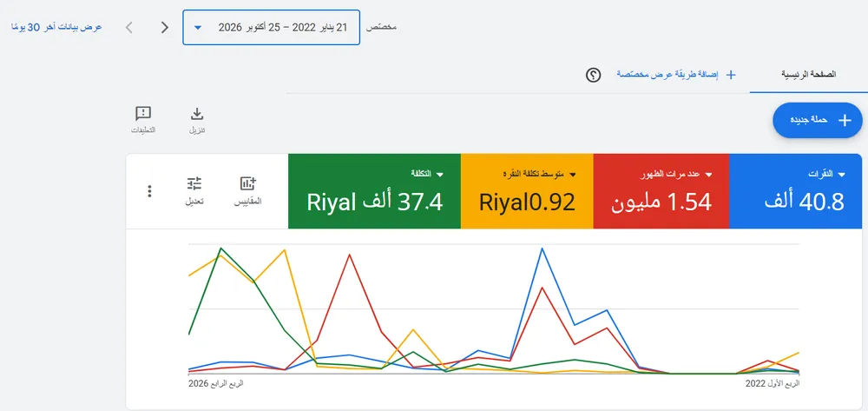Open the feedback (التعليقات) icon
The height and width of the screenshot is (411, 868).
(143, 114)
